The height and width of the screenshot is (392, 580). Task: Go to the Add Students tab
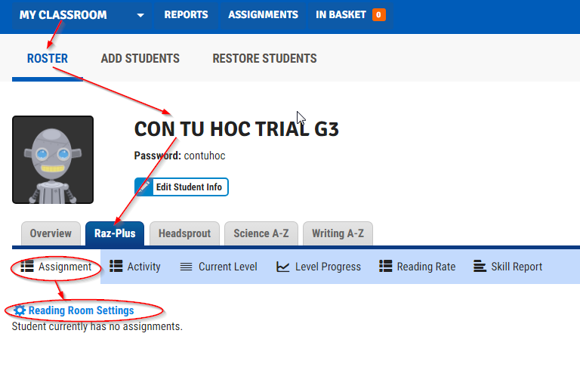tap(140, 58)
